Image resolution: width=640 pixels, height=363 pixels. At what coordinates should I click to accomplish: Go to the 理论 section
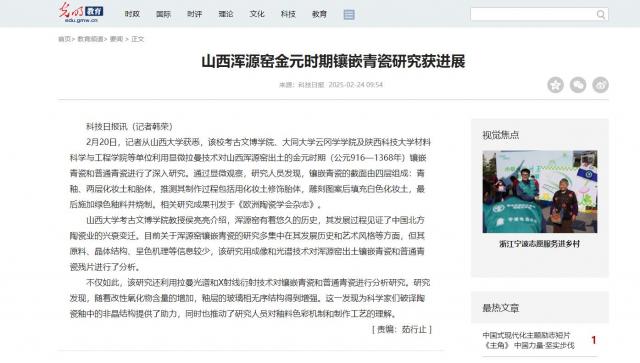point(226,14)
